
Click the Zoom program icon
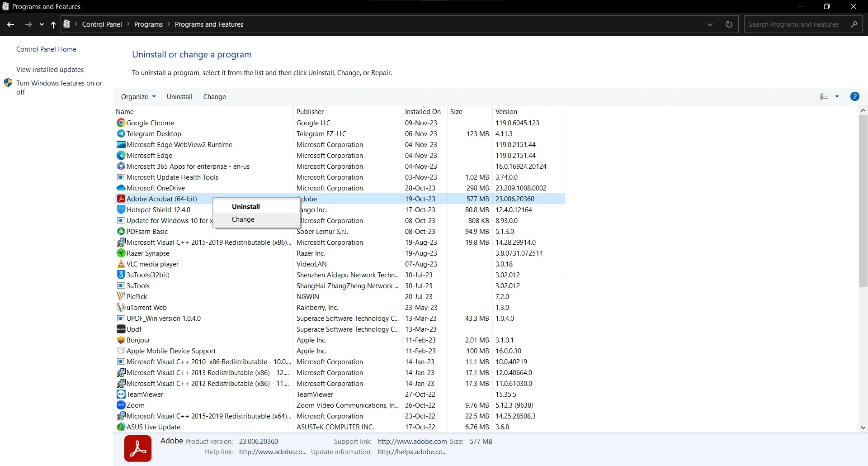click(x=121, y=405)
